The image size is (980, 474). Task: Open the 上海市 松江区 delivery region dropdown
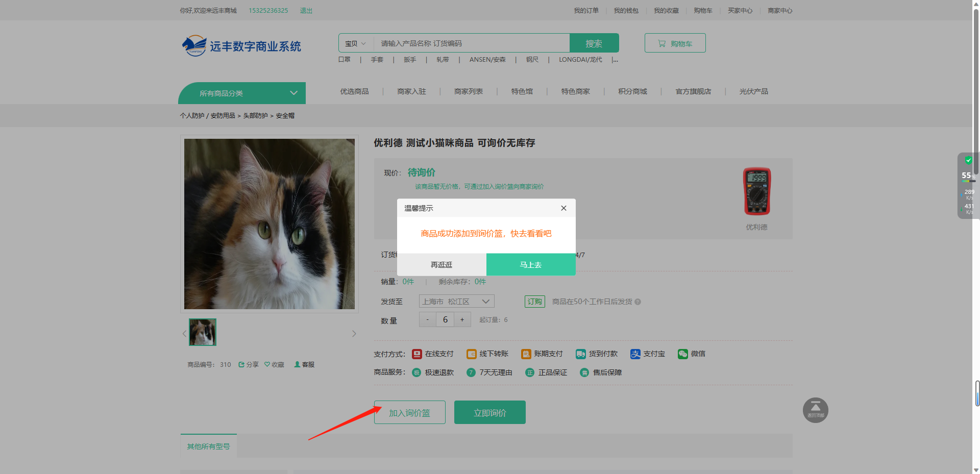pyautogui.click(x=456, y=302)
